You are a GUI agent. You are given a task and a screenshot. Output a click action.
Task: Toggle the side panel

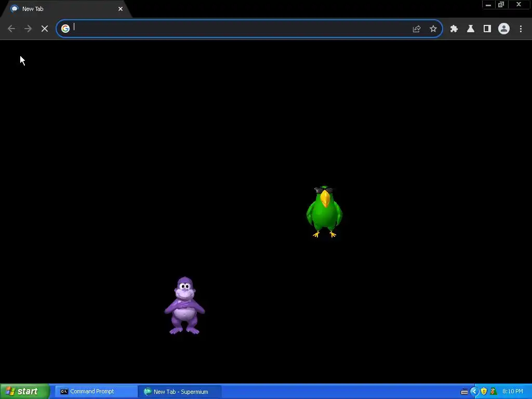[487, 29]
